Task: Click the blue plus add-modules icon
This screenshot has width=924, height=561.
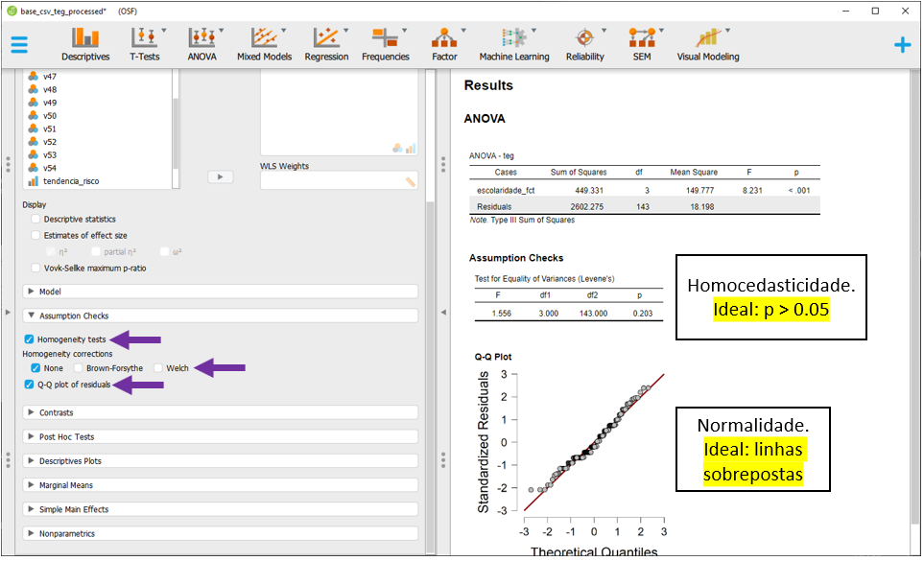Action: (x=902, y=44)
